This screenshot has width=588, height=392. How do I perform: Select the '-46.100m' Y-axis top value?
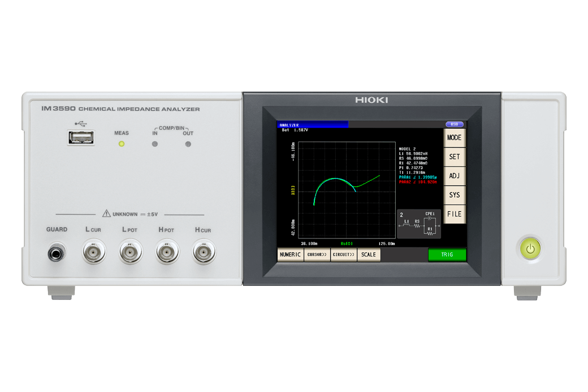point(293,152)
